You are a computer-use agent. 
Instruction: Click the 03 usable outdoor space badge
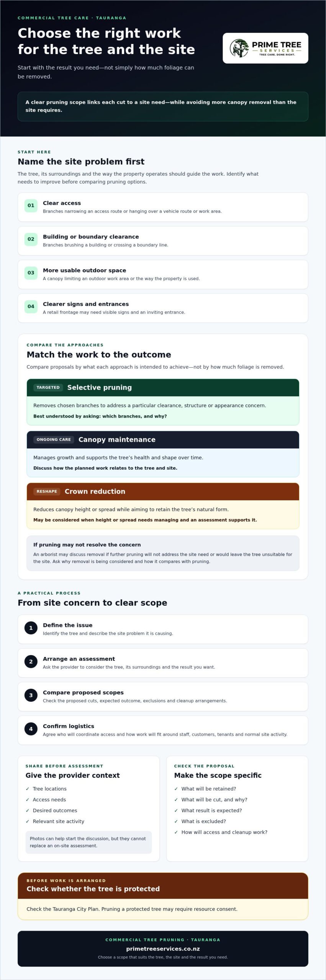click(31, 273)
